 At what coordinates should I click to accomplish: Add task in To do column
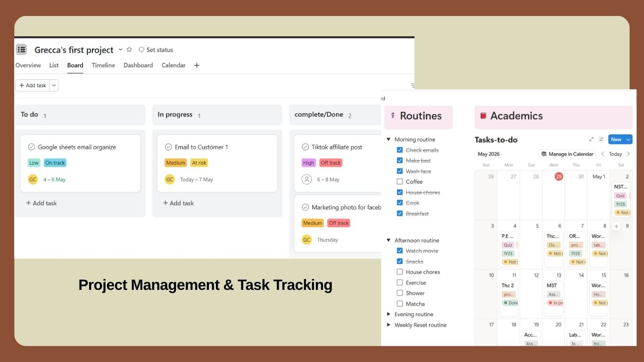pyautogui.click(x=41, y=203)
